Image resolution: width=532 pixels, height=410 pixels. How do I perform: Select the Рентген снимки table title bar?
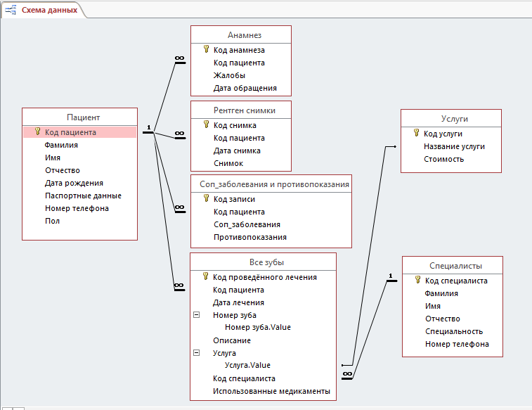click(x=241, y=110)
